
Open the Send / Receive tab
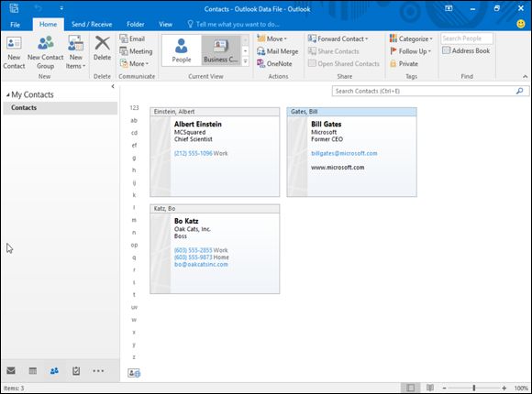tap(92, 25)
